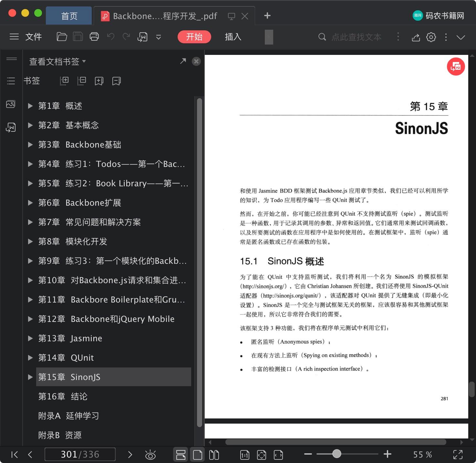
Task: Click the save document icon
Action: click(78, 37)
